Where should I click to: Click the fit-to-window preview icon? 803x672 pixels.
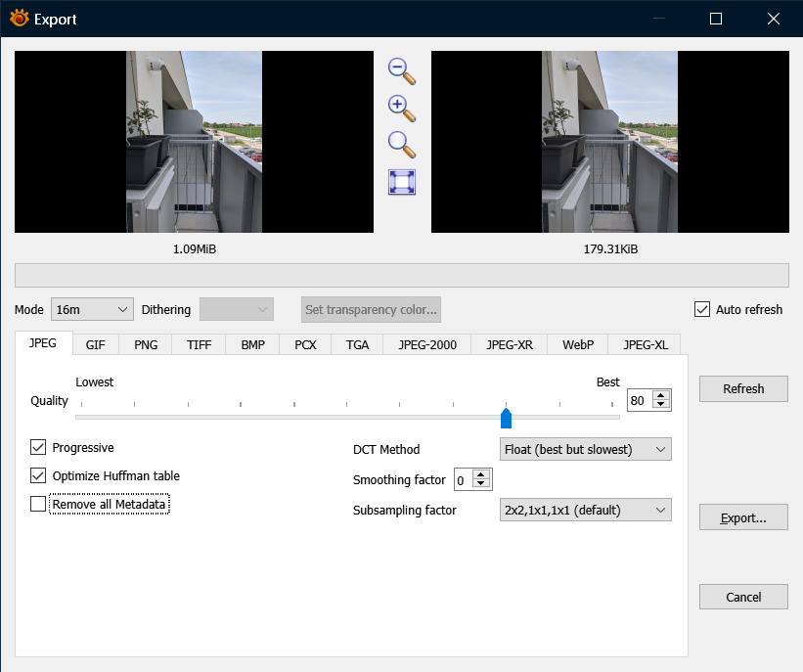tap(402, 183)
